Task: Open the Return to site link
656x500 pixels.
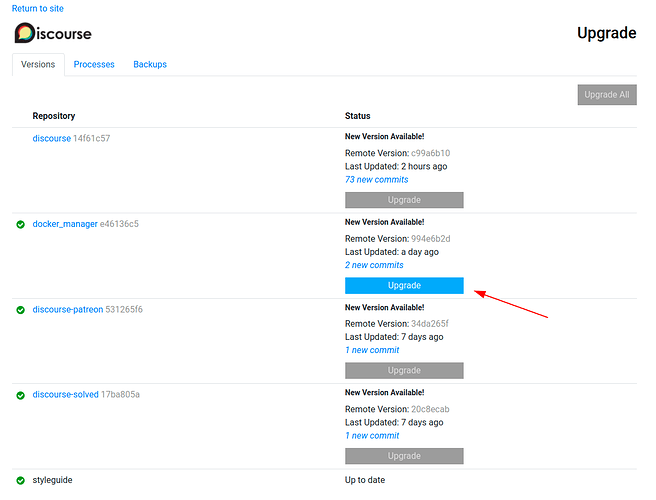Action: [38, 8]
